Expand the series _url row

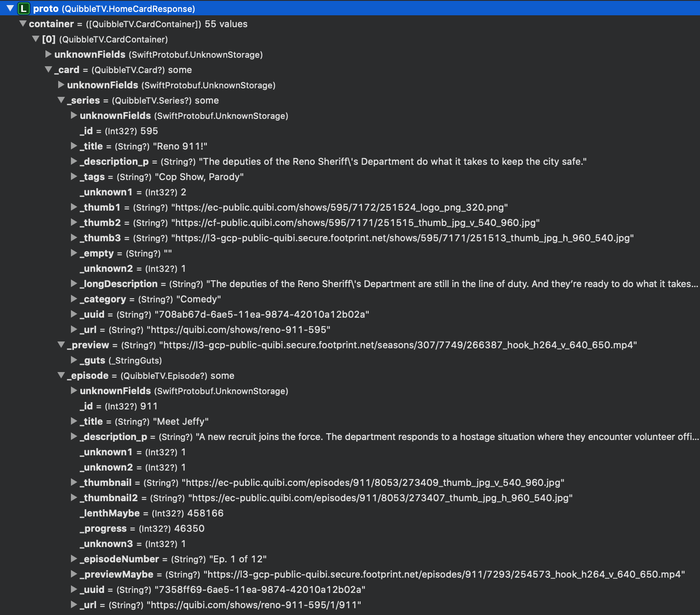pos(74,329)
